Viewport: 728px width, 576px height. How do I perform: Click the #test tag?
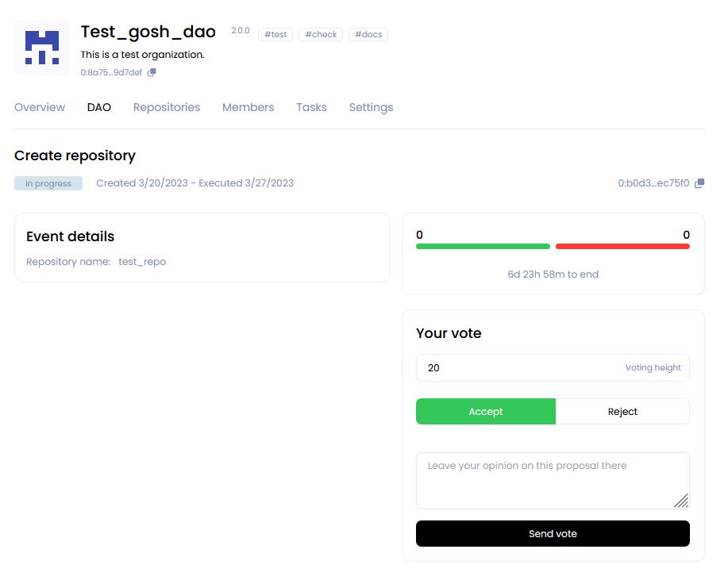(x=275, y=35)
